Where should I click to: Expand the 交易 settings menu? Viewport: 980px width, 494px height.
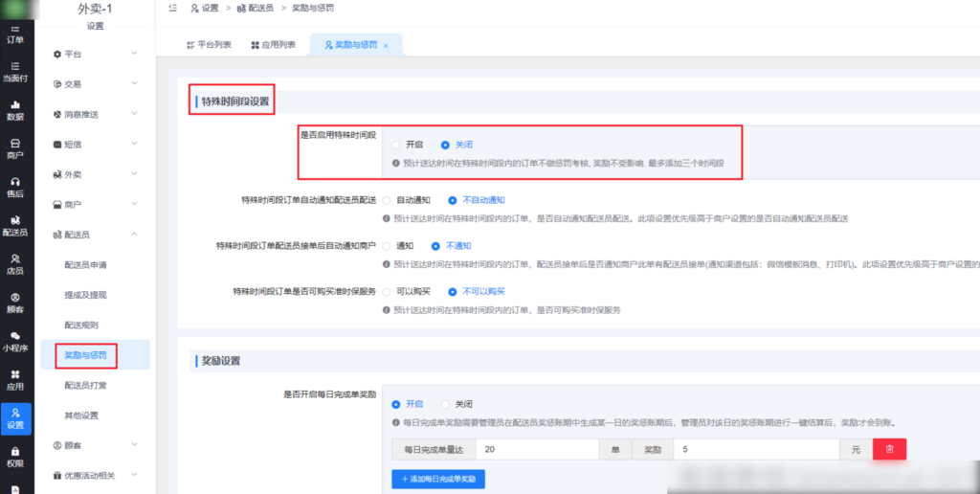[x=95, y=84]
